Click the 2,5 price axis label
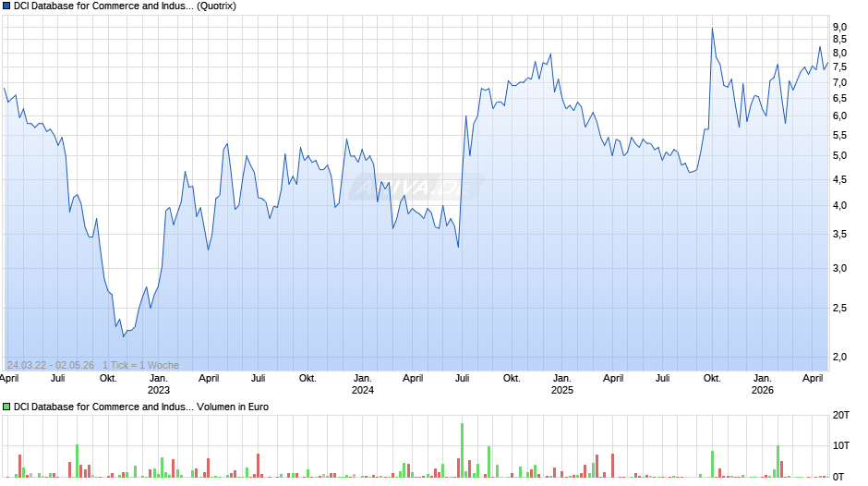Screen dimensions: 868x486 click(x=839, y=308)
